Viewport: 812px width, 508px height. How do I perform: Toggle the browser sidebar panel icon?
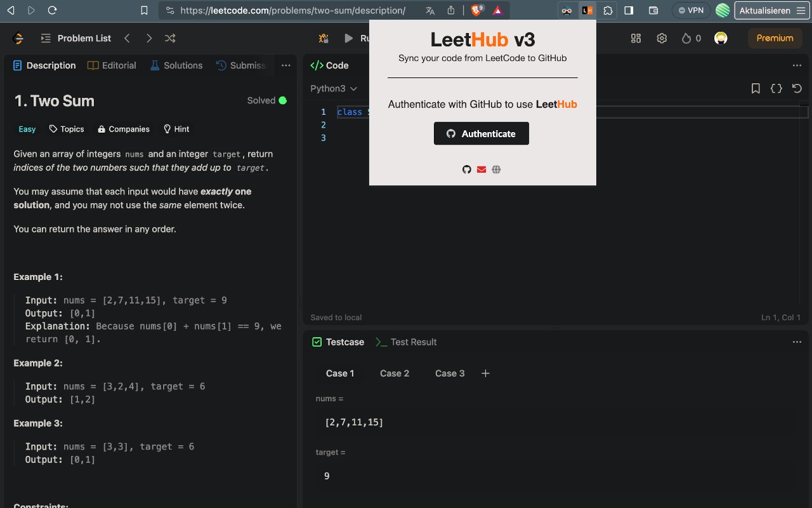629,10
